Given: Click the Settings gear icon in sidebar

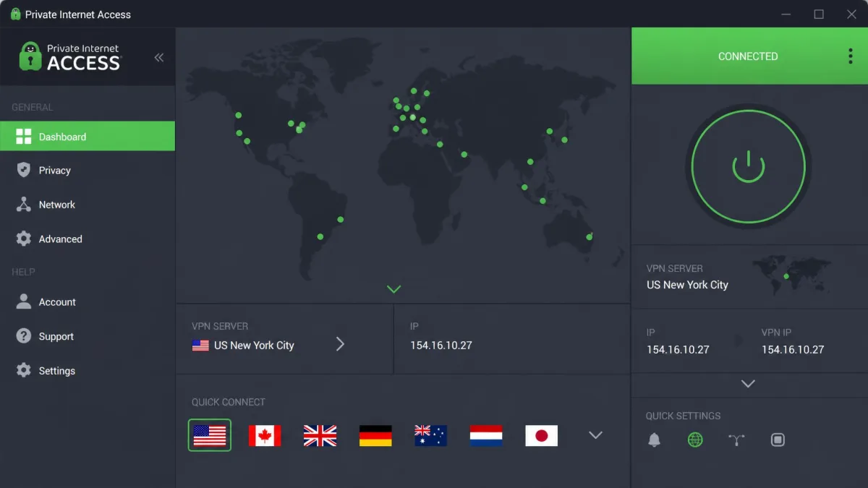Looking at the screenshot, I should (24, 370).
